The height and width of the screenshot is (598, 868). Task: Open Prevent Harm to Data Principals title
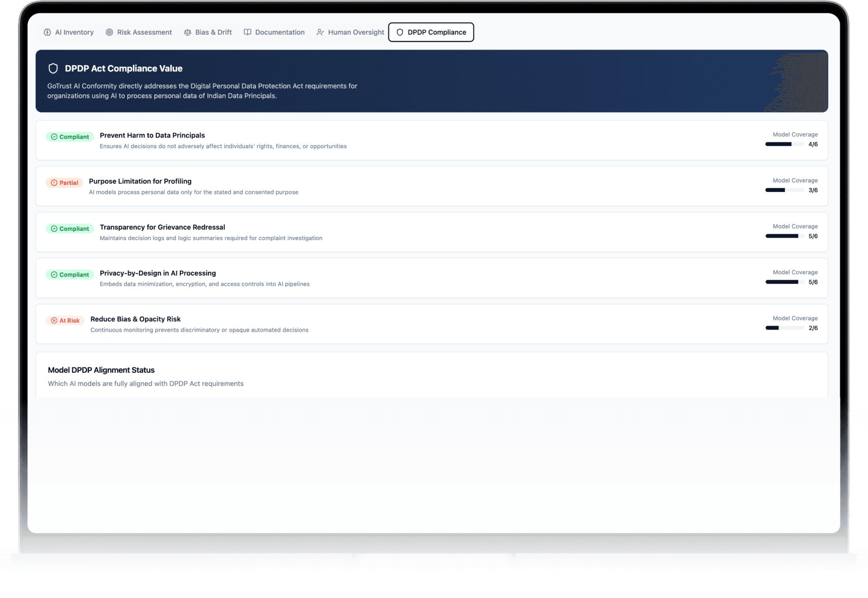click(x=152, y=136)
